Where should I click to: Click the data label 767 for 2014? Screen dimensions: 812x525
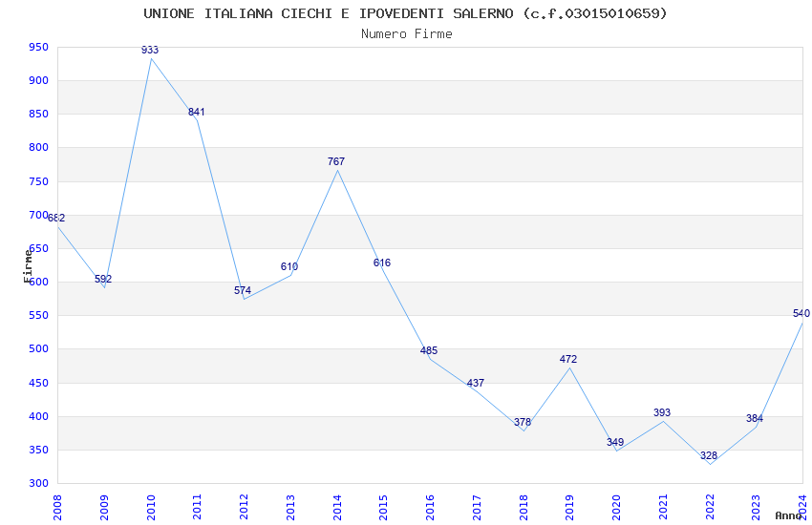[336, 161]
